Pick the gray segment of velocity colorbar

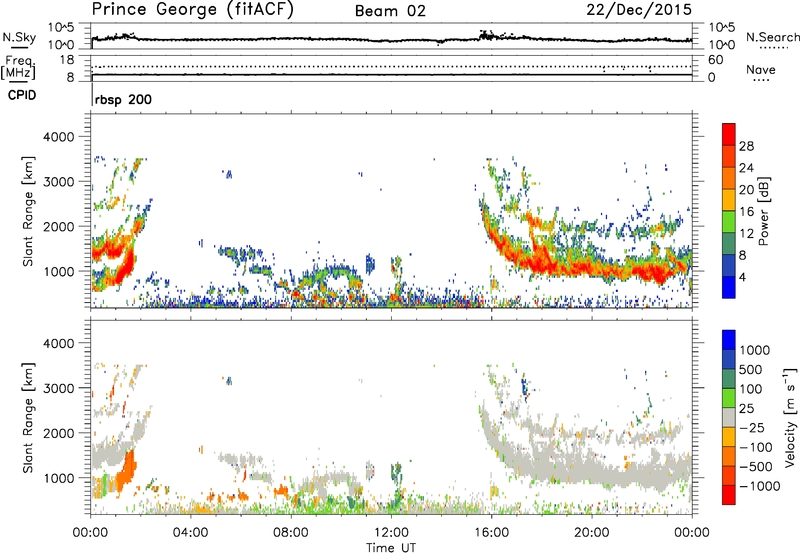[729, 417]
